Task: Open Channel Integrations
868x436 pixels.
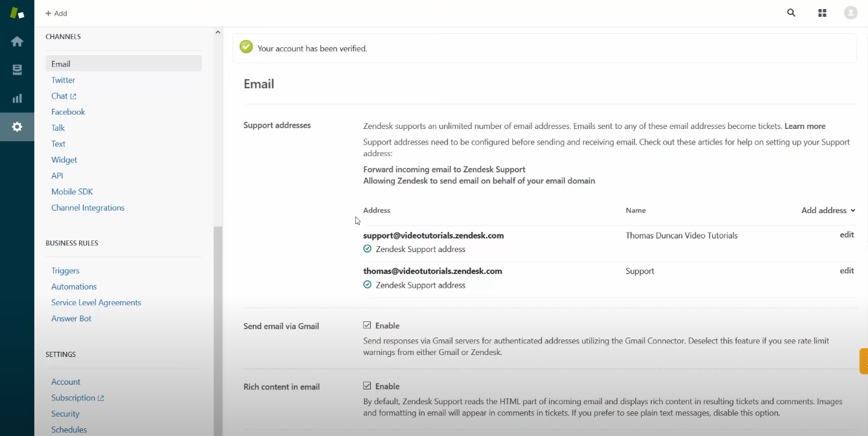Action: 88,207
